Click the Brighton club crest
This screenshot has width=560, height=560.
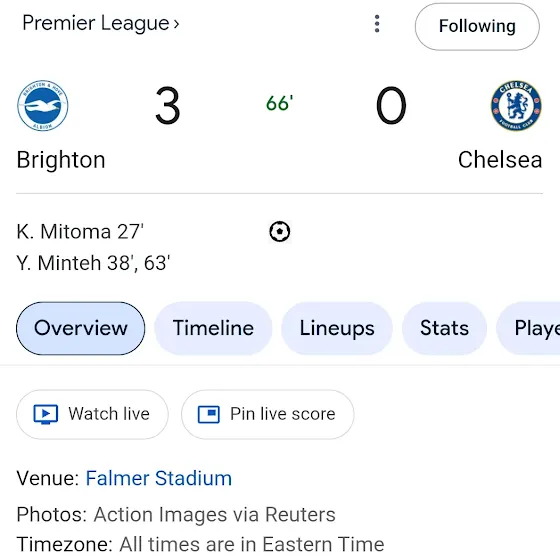pyautogui.click(x=43, y=105)
